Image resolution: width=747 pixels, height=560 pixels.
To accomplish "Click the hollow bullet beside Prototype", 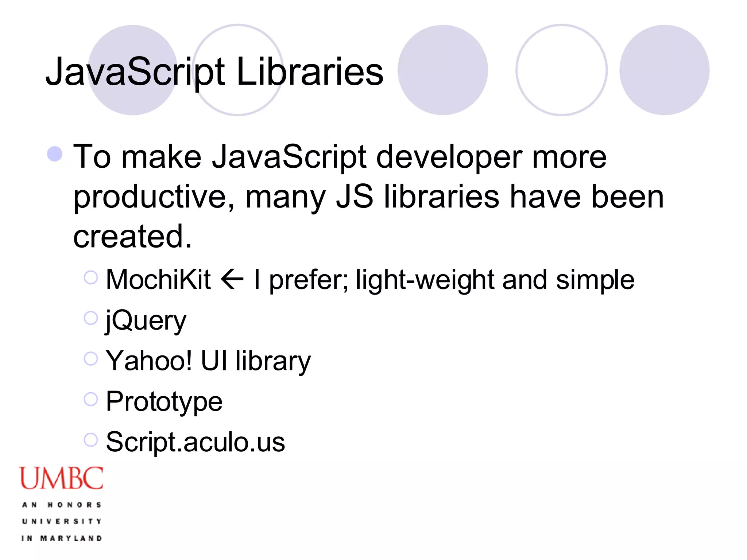I will (x=90, y=399).
